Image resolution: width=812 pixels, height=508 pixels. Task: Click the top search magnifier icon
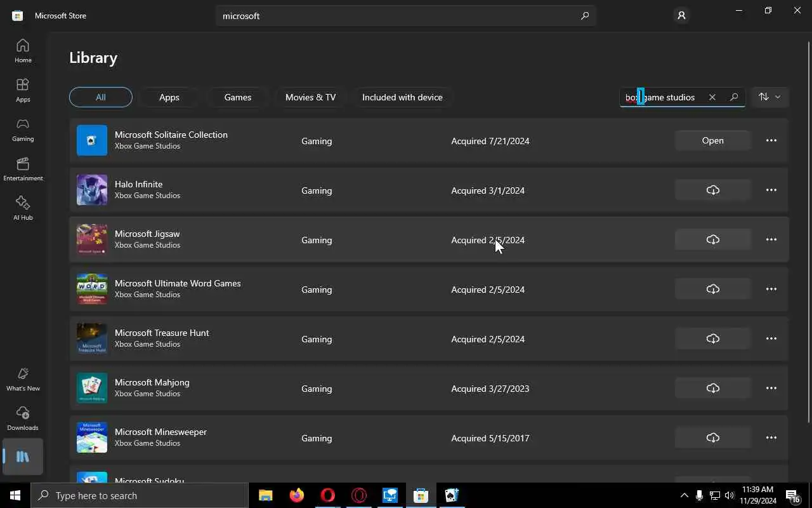(585, 16)
